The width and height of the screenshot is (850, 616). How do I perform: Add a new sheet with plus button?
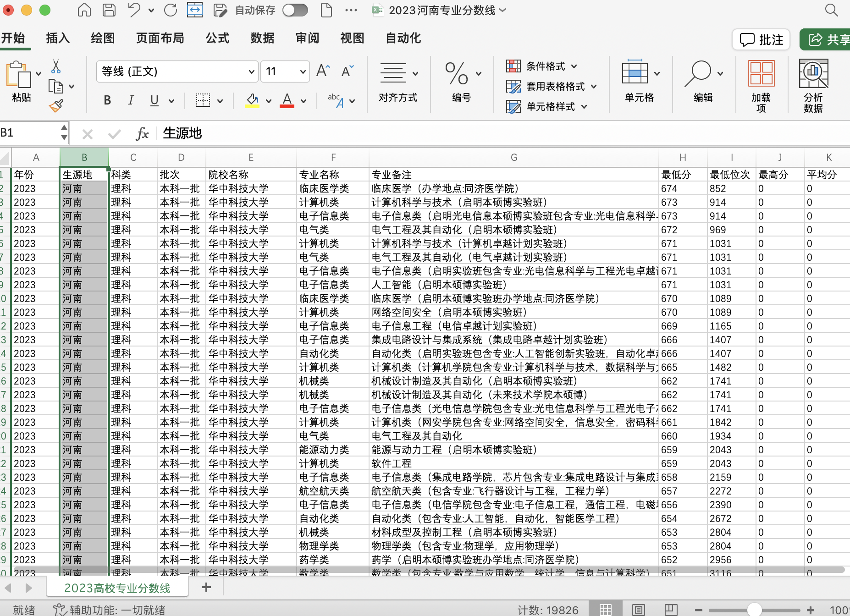[x=206, y=587]
